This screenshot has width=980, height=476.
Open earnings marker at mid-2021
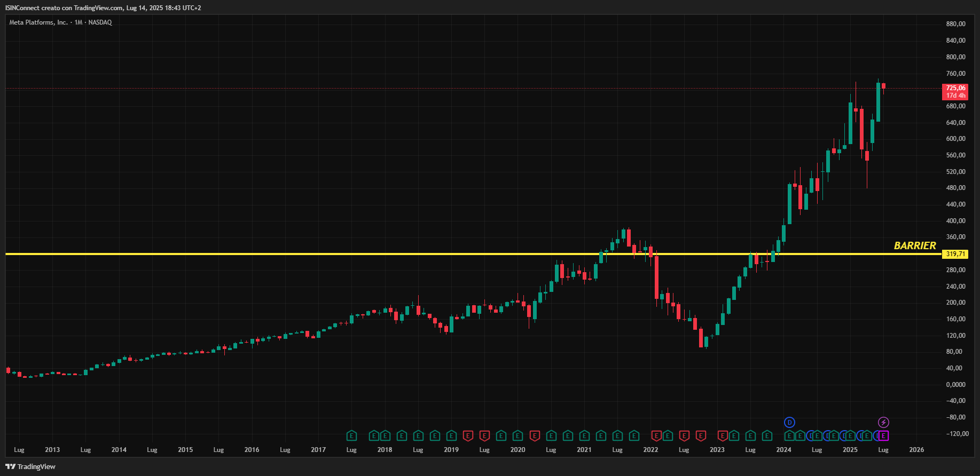pos(617,436)
